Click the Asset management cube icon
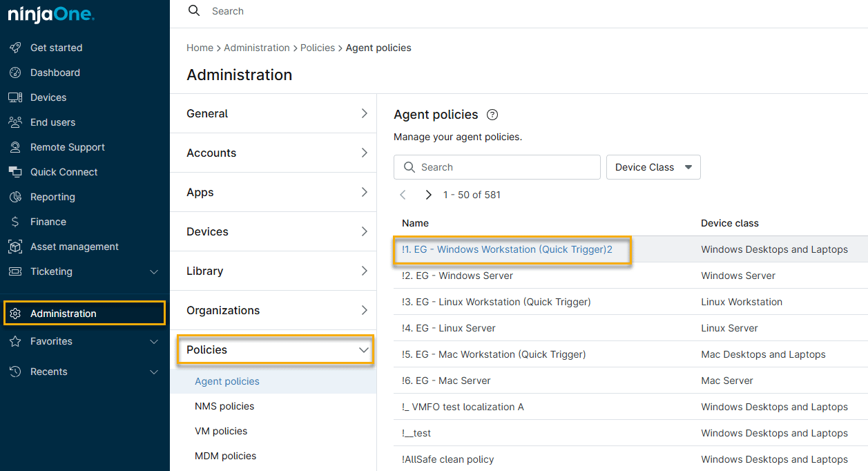This screenshot has height=471, width=868. click(x=15, y=247)
